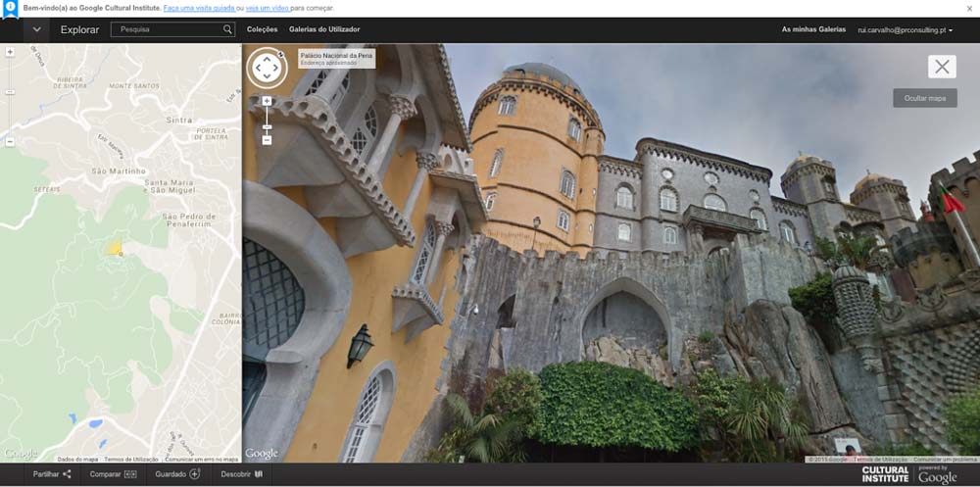Image resolution: width=980 pixels, height=487 pixels.
Task: Zoom in on the left map
Action: click(x=9, y=51)
